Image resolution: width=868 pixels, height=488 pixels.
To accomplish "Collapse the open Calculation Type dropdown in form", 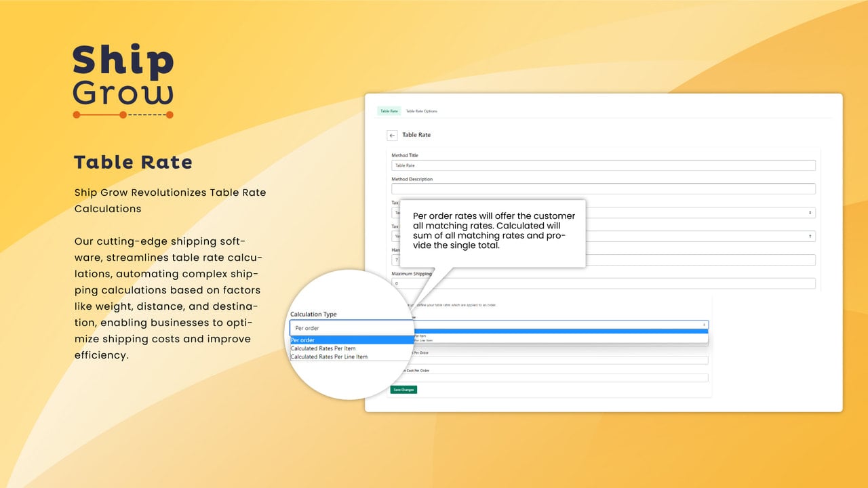I will point(560,325).
